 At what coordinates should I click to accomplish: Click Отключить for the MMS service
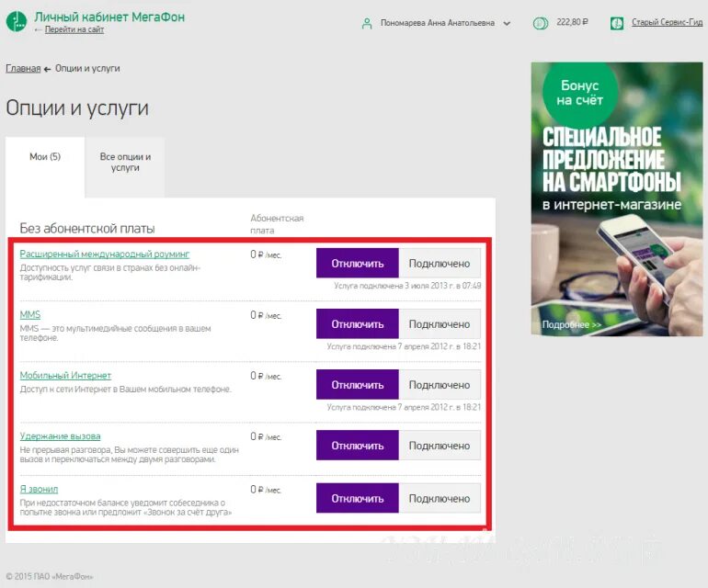pos(357,324)
